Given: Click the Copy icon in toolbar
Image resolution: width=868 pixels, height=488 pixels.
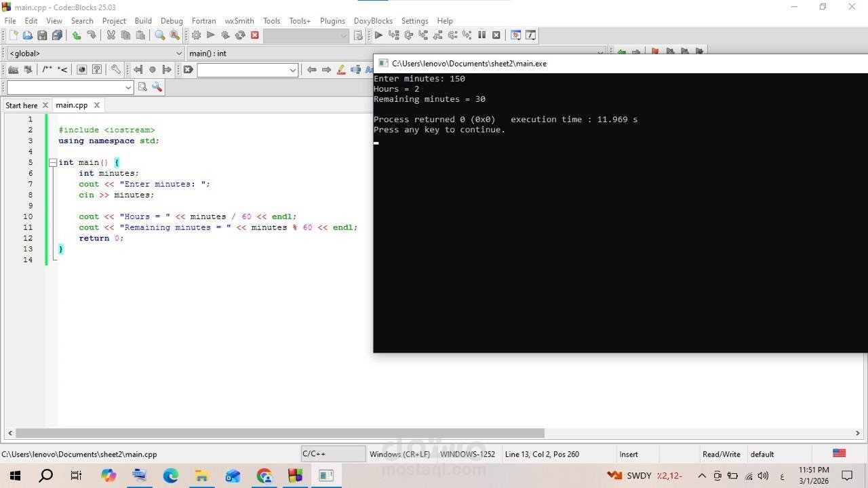Looking at the screenshot, I should (125, 35).
